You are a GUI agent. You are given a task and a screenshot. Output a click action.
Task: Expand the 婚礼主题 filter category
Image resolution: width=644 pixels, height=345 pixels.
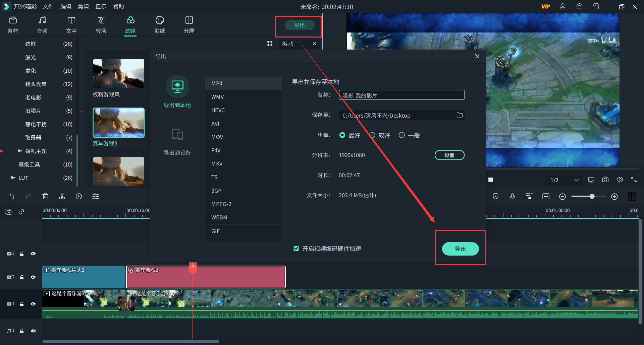(20, 151)
